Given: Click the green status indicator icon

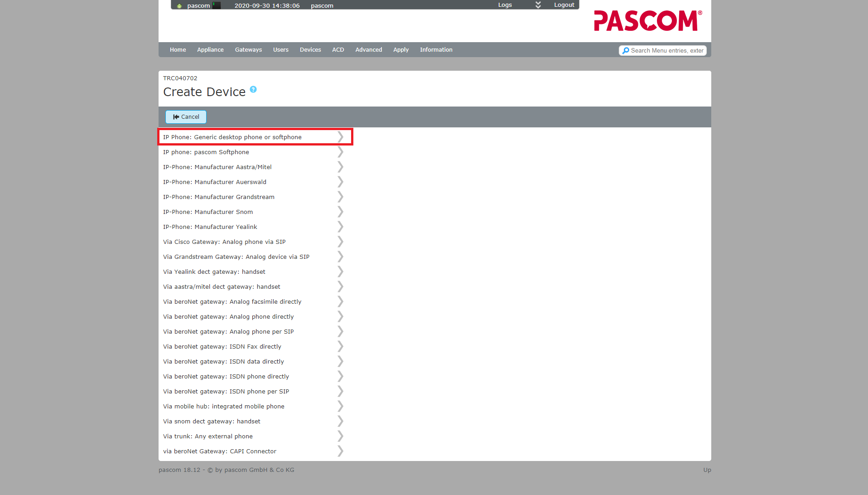Looking at the screenshot, I should click(x=179, y=6).
